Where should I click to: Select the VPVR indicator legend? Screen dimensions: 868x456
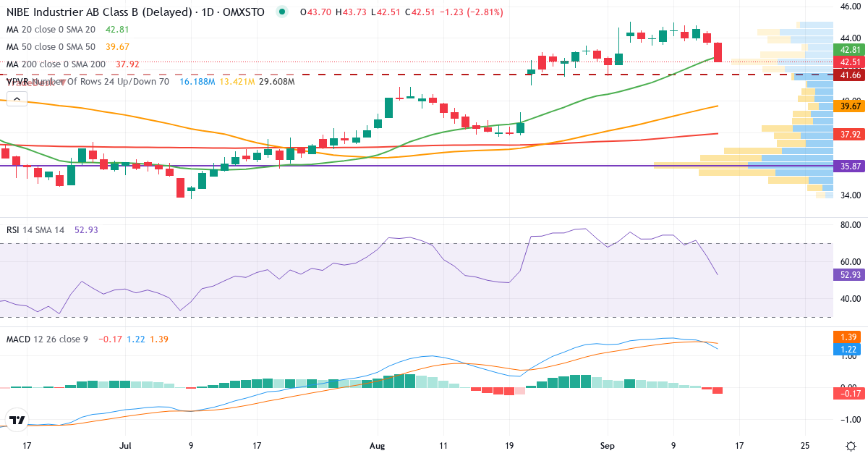[x=88, y=82]
